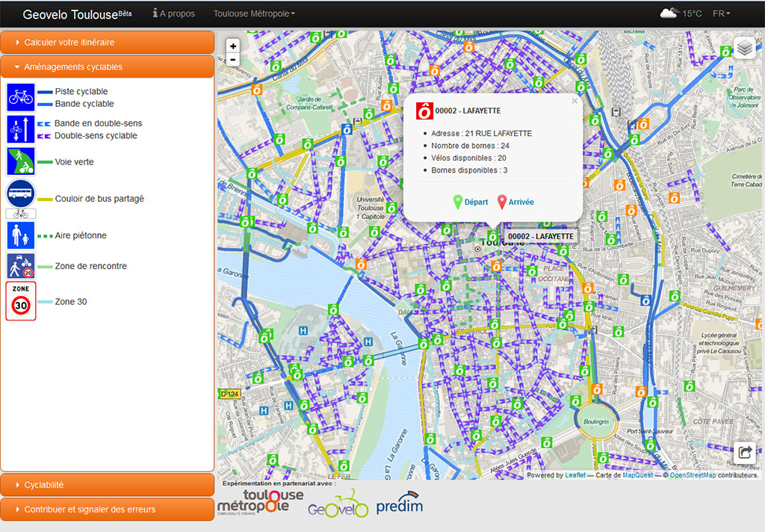Click Aire piétonne legend label
The image size is (765, 532).
pos(81,235)
